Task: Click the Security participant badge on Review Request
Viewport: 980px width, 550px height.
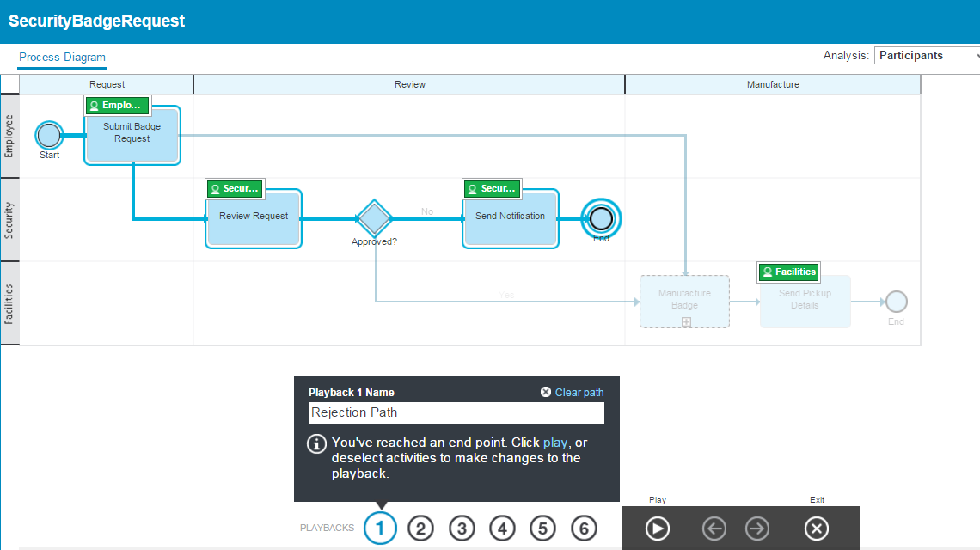Action: tap(235, 189)
